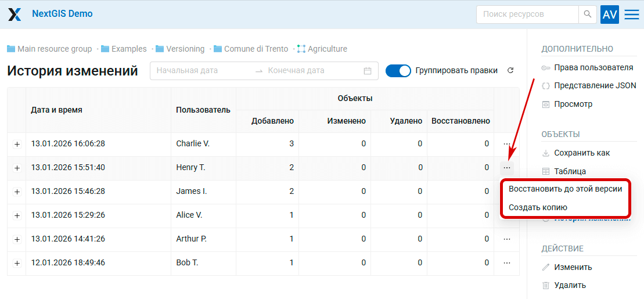Open the AV user avatar
Screen dimensions: 644x299
point(610,15)
